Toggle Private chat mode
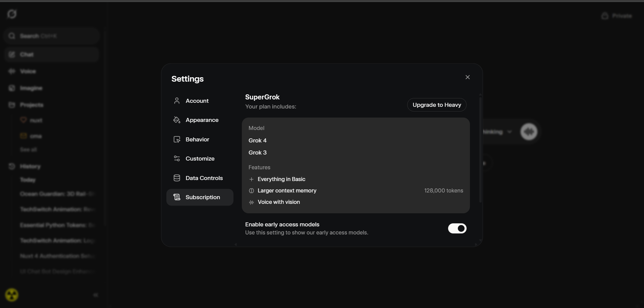Viewport: 644px width, 308px height. point(616,16)
